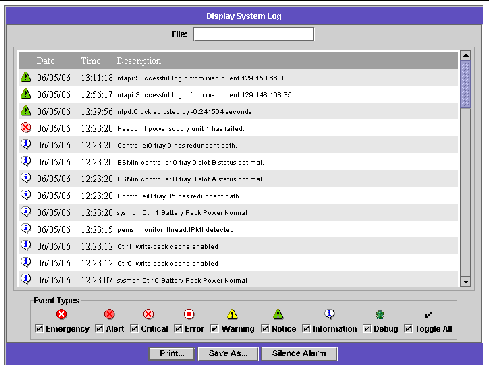Click the Time column header
This screenshot has width=489, height=370.
(x=90, y=61)
